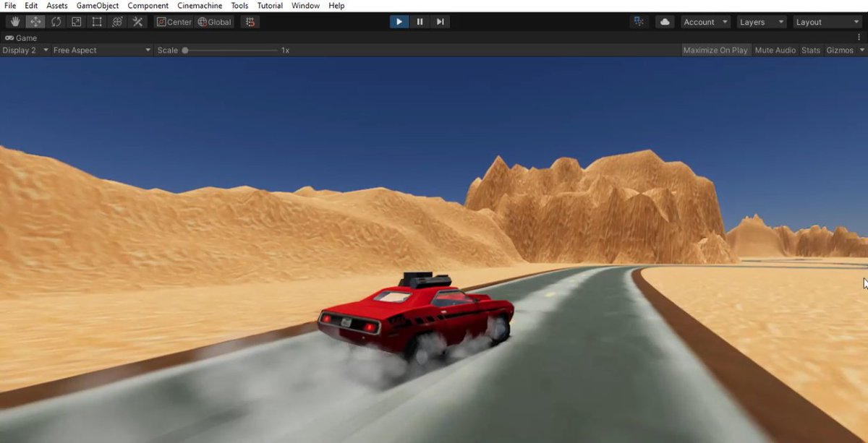Viewport: 868px width, 443px height.
Task: Open the Layout dropdown
Action: click(827, 22)
